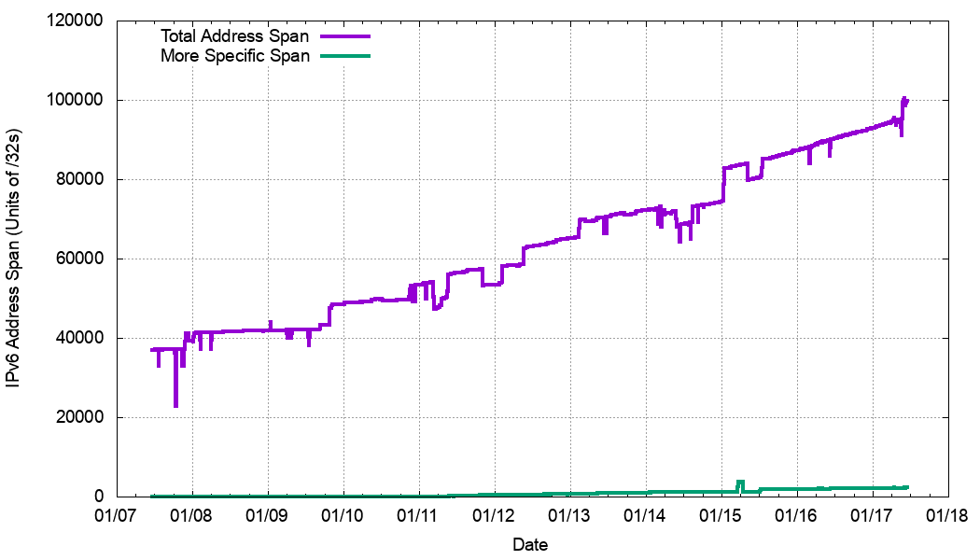Click the 01/13 x-axis date label
The image size is (980, 560).
[x=570, y=515]
